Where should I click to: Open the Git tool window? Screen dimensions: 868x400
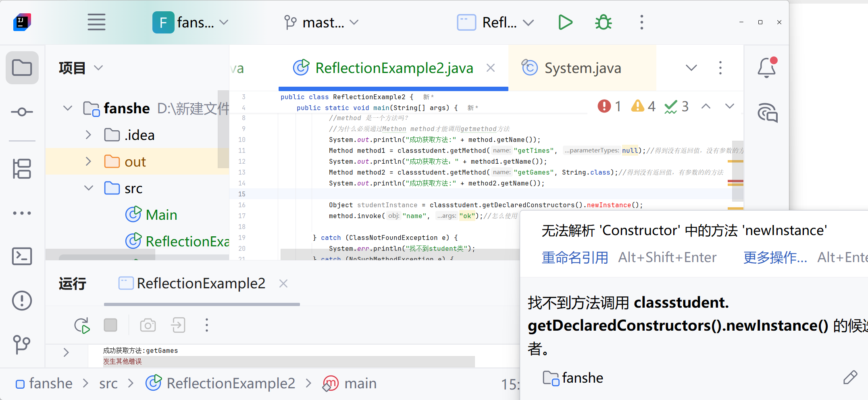click(x=22, y=344)
